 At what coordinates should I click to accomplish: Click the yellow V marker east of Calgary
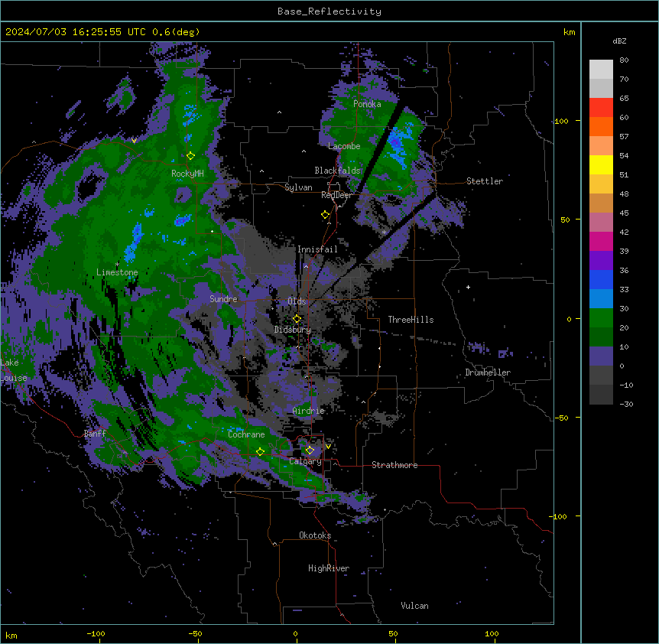328,447
